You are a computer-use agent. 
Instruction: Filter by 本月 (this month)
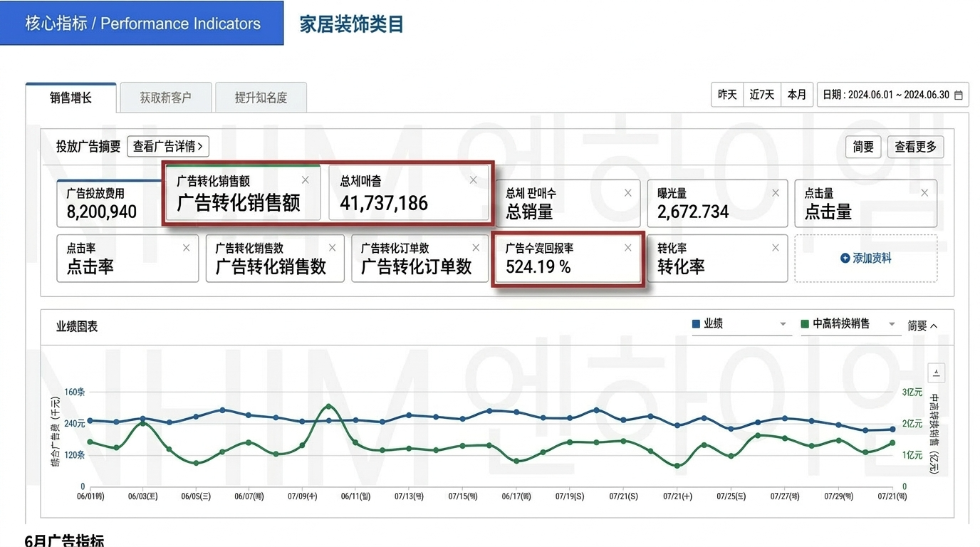pyautogui.click(x=797, y=95)
